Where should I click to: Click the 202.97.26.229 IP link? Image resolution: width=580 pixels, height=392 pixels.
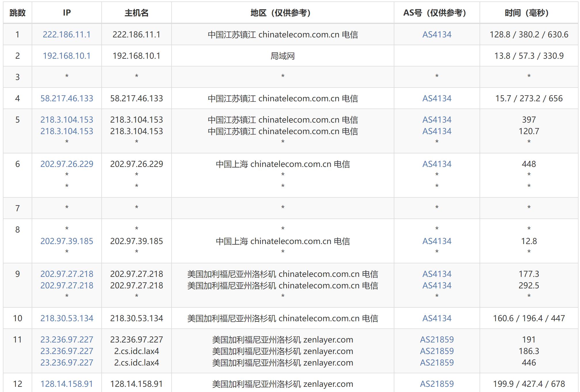[x=66, y=164]
